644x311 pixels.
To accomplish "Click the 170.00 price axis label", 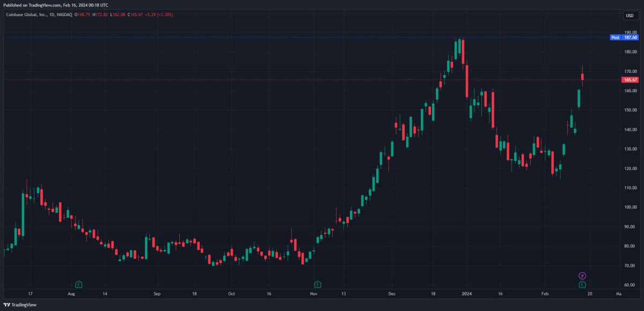I will click(630, 71).
